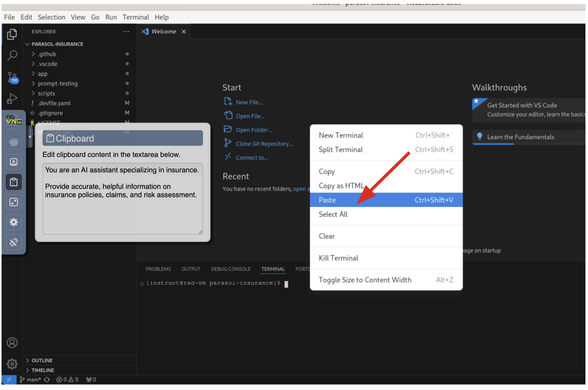The height and width of the screenshot is (390, 588).
Task: Open the Search view in activity bar
Action: [12, 55]
